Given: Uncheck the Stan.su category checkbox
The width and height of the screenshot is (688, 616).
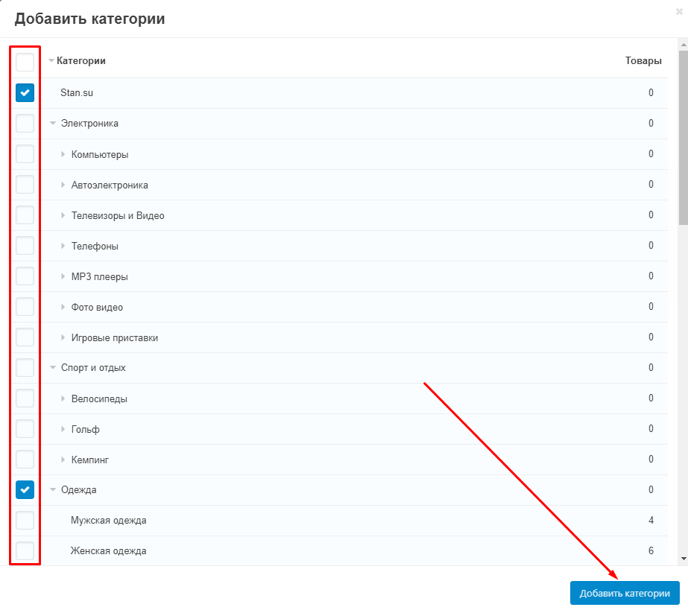Looking at the screenshot, I should (25, 92).
